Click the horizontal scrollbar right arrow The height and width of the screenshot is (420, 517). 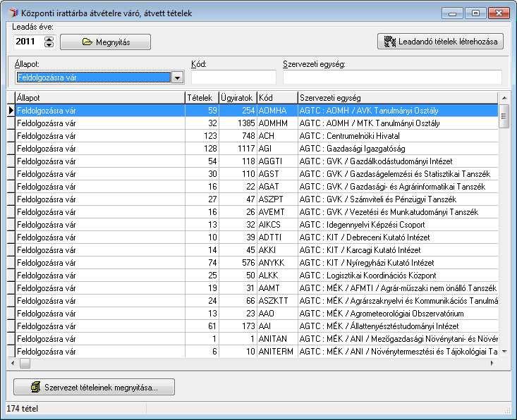point(492,363)
